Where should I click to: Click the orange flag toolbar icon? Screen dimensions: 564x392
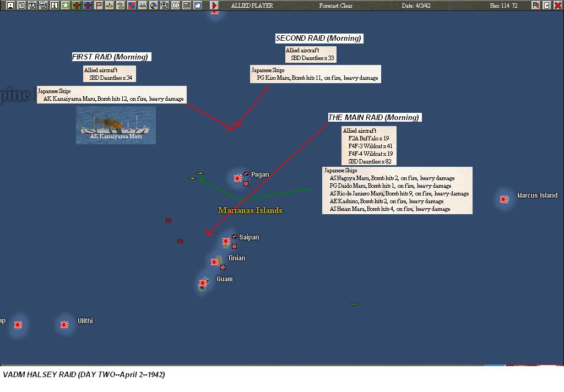click(99, 6)
